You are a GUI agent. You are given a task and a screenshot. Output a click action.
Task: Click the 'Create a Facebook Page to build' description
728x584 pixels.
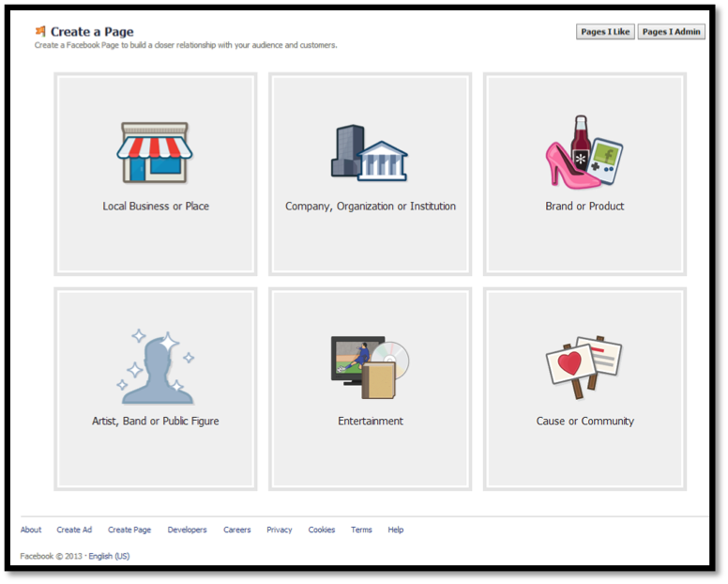tap(186, 45)
